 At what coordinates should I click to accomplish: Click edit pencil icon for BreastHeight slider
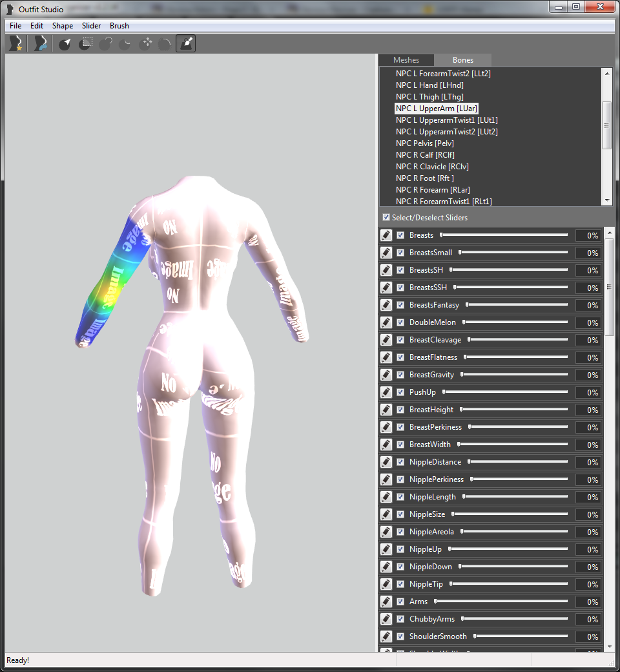tap(386, 410)
